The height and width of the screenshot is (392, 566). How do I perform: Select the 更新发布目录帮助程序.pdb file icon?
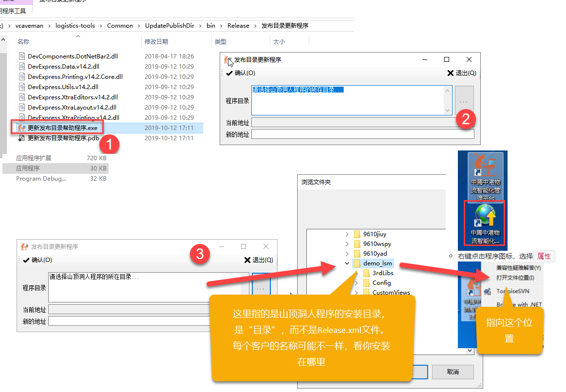(x=22, y=138)
